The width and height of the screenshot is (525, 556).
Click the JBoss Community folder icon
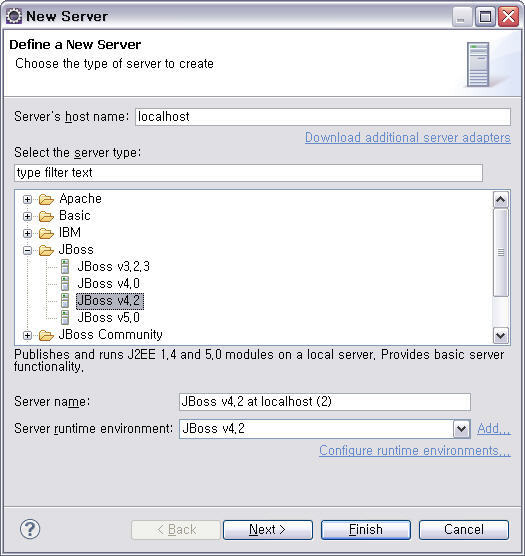click(x=46, y=335)
